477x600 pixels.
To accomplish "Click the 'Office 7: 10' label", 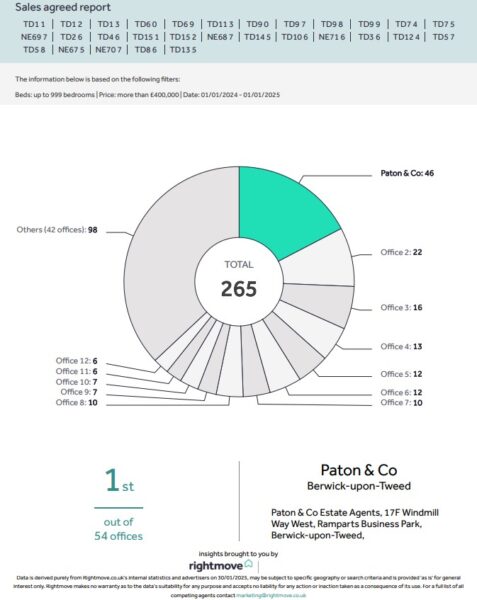I will click(x=401, y=403).
